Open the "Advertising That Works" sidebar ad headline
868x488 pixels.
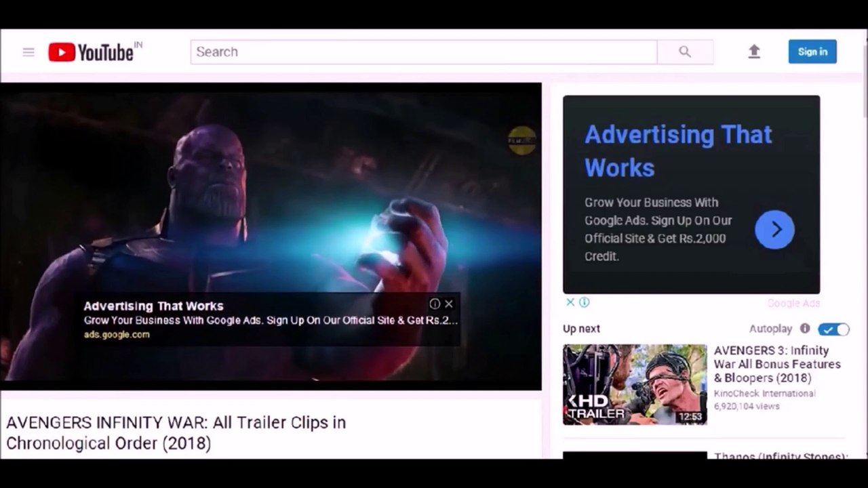678,151
